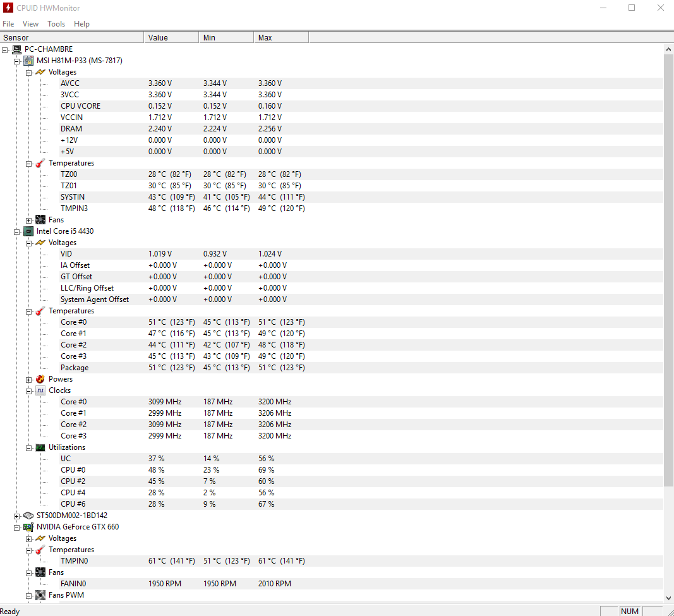
Task: Expand the GPU Voltages group
Action: click(29, 539)
